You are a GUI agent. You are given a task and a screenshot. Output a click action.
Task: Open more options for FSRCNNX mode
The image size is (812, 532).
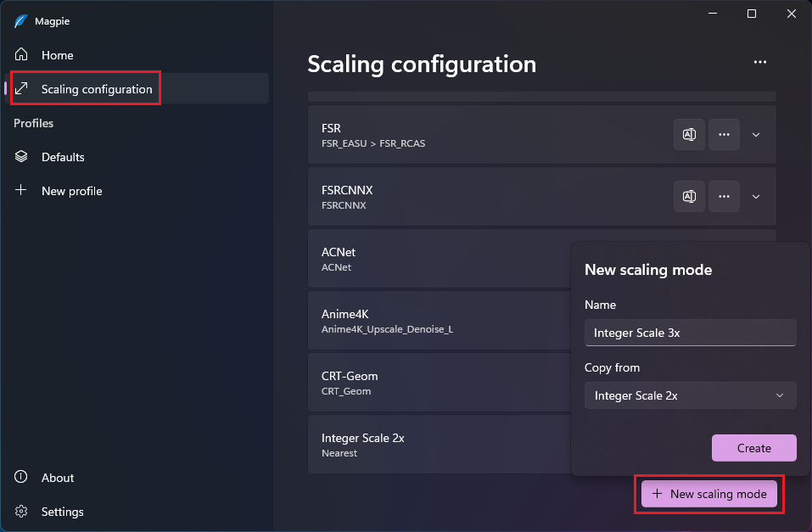click(x=724, y=197)
